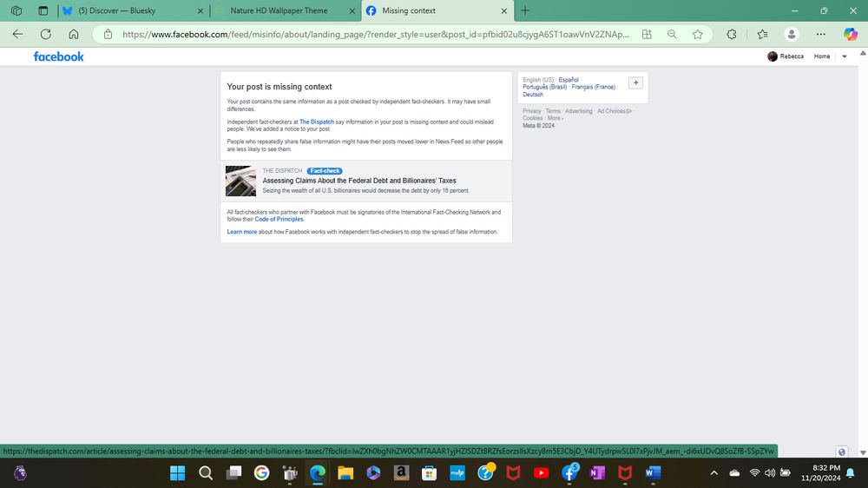Image resolution: width=868 pixels, height=488 pixels.
Task: Open the fact-check article thumbnail image
Action: [x=240, y=181]
